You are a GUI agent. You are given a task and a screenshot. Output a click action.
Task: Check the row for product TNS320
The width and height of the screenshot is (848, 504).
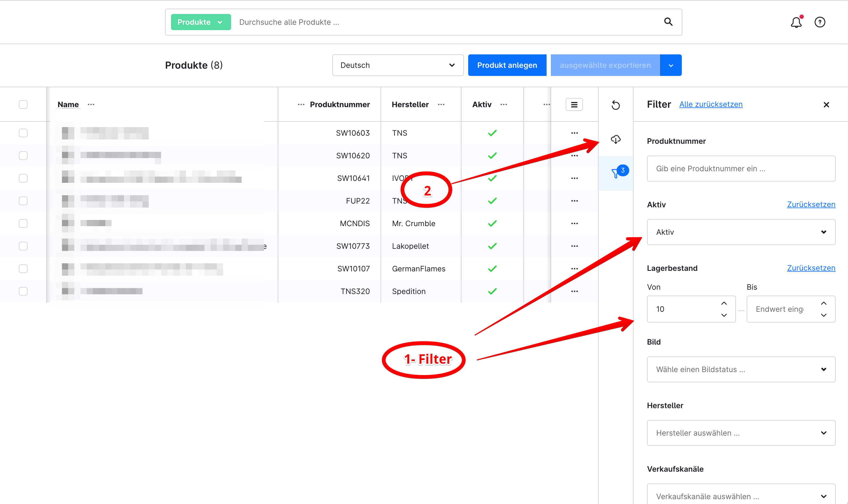[23, 291]
